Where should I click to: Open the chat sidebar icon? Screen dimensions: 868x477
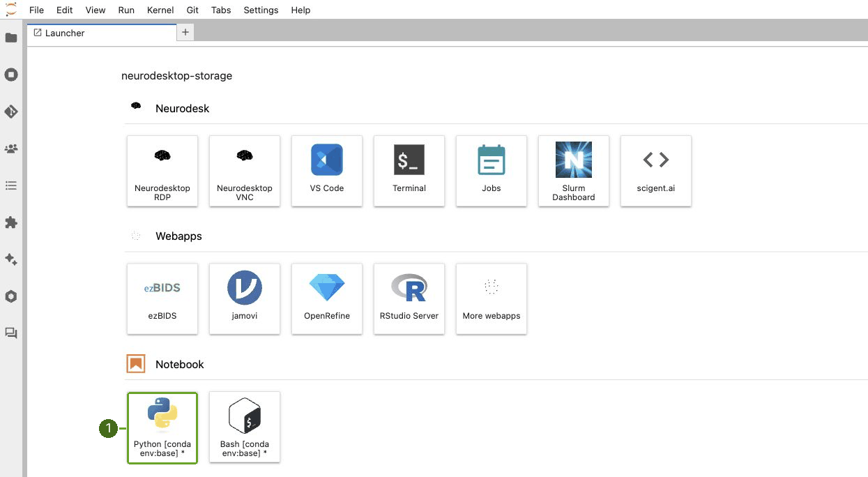pos(11,333)
